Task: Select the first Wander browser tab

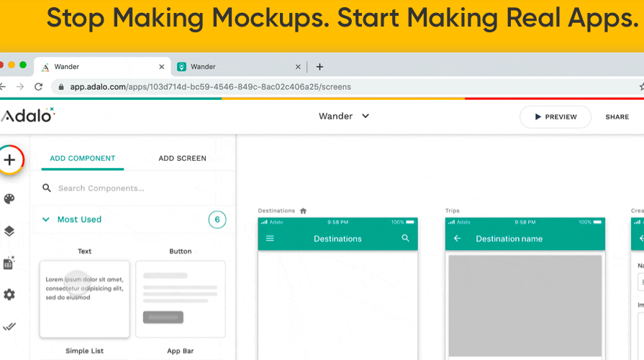Action: click(103, 66)
